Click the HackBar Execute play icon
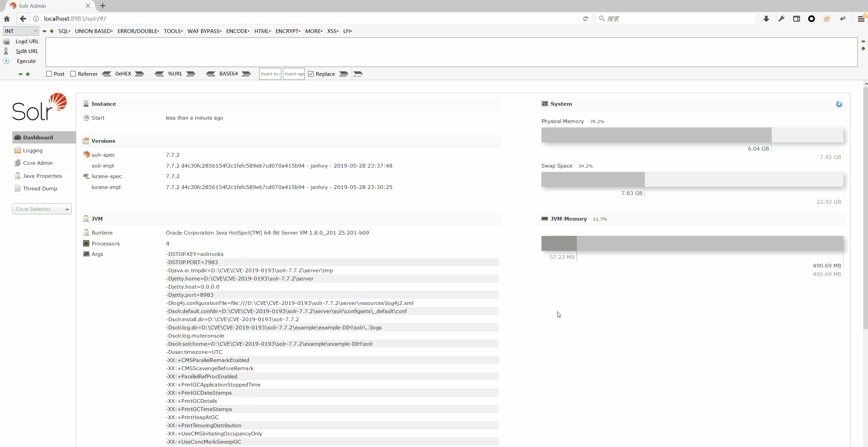The height and width of the screenshot is (447, 868). [6, 61]
